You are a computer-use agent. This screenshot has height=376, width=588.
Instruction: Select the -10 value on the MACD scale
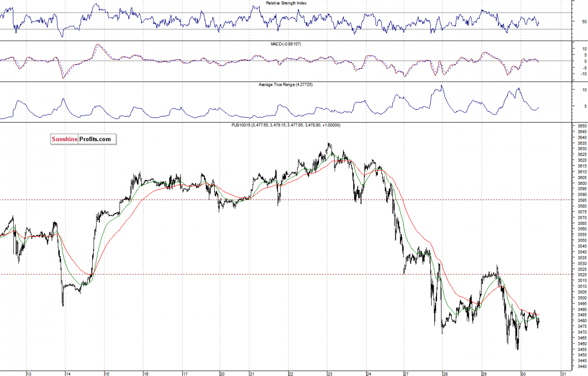tap(583, 74)
